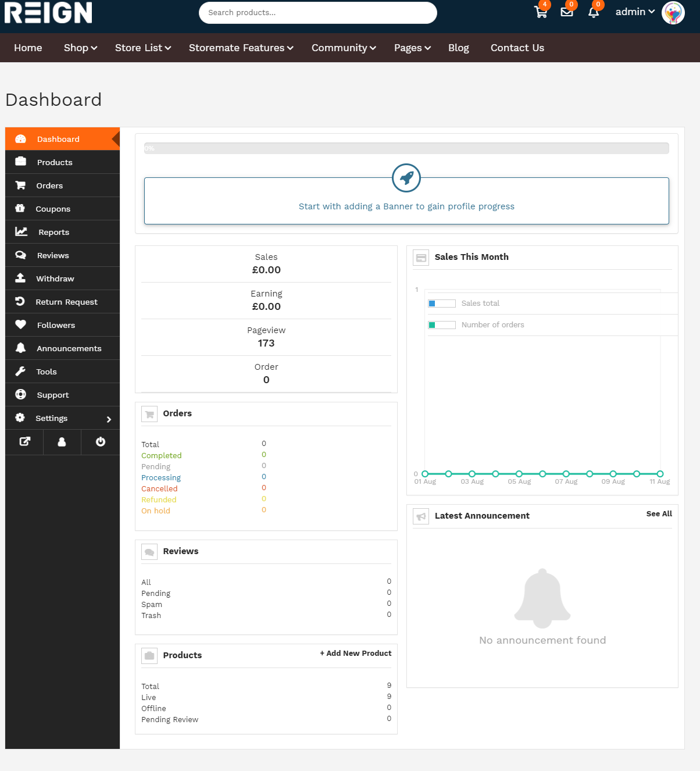This screenshot has height=771, width=700.
Task: Open the Completed orders link
Action: pyautogui.click(x=162, y=456)
